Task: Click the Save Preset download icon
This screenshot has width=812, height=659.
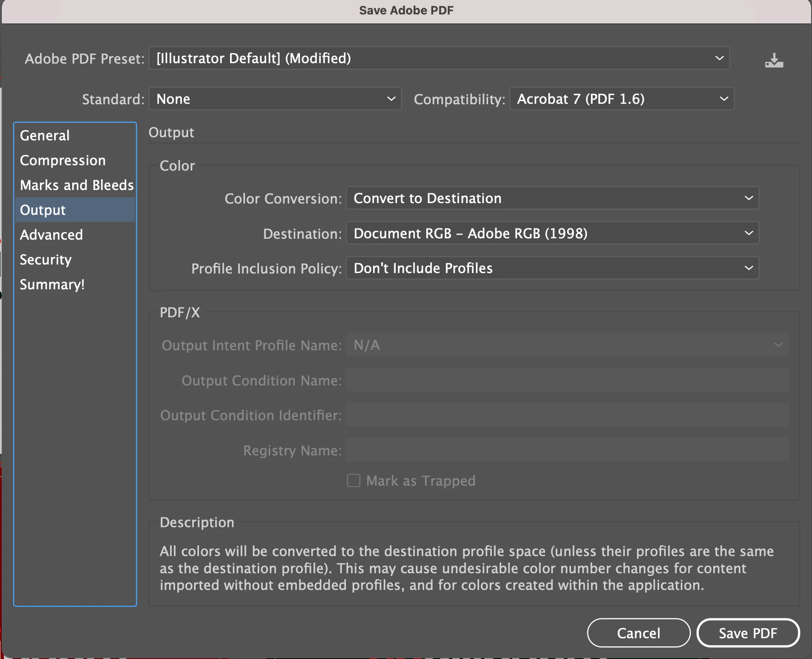Action: 774,60
